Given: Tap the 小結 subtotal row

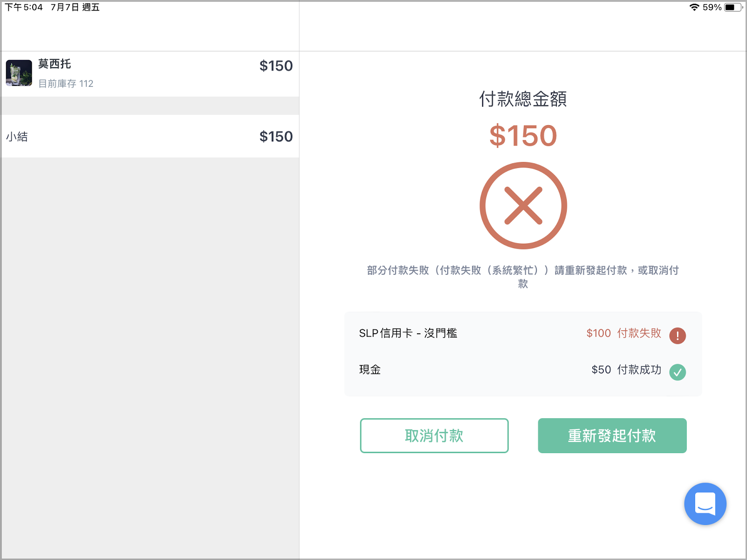Looking at the screenshot, I should (150, 136).
